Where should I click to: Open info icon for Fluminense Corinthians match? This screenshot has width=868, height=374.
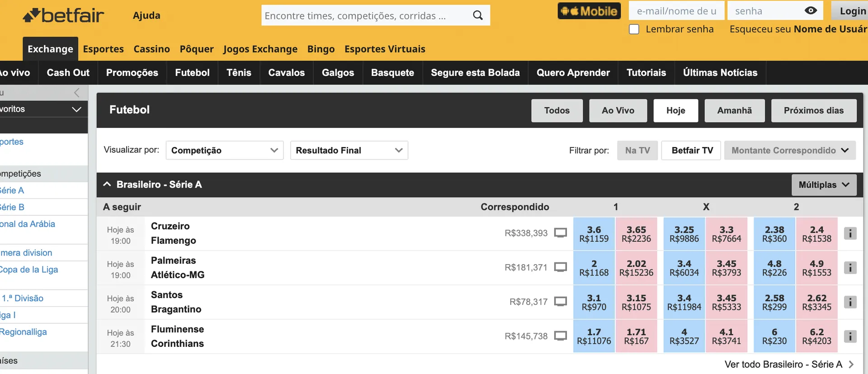pyautogui.click(x=850, y=336)
